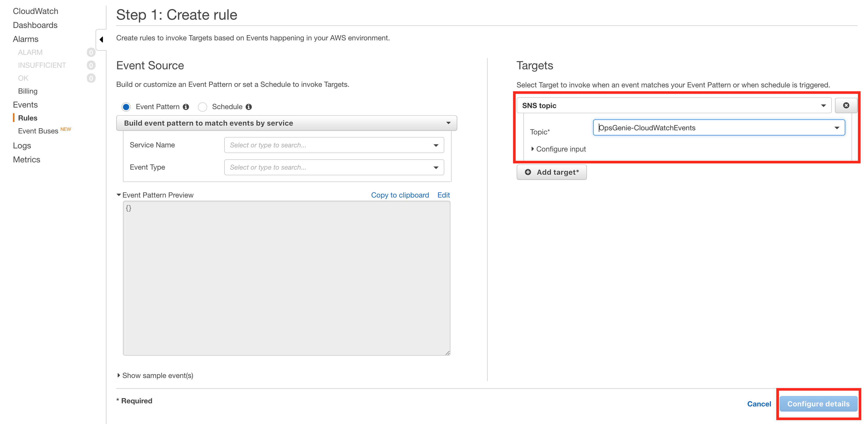Screen dimensions: 868x424
Task: Click the Schedule info icon
Action: [x=249, y=107]
